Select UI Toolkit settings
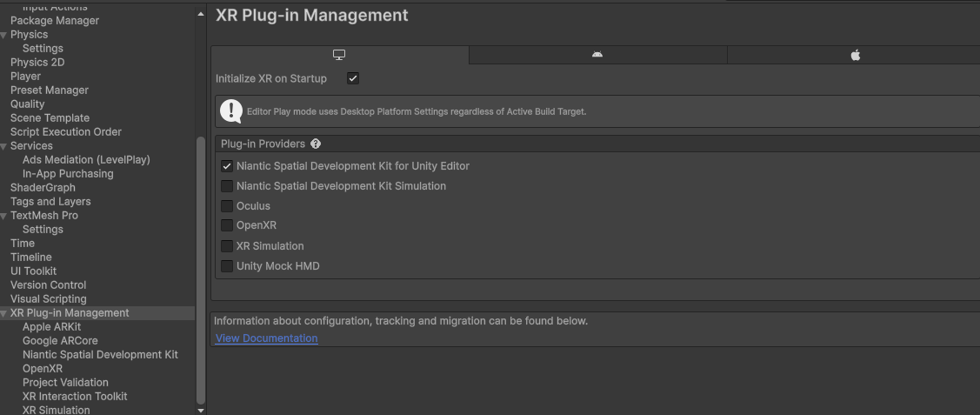This screenshot has height=415, width=980. 33,271
